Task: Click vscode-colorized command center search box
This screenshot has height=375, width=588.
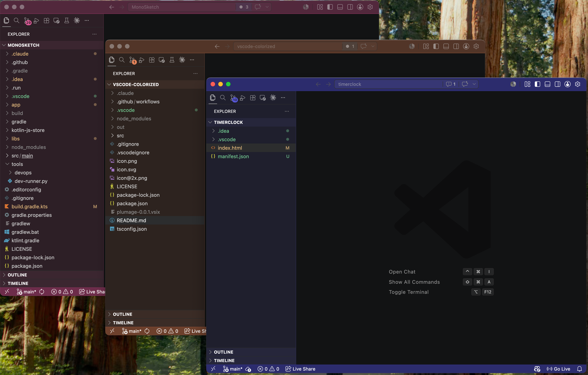Action: click(287, 46)
